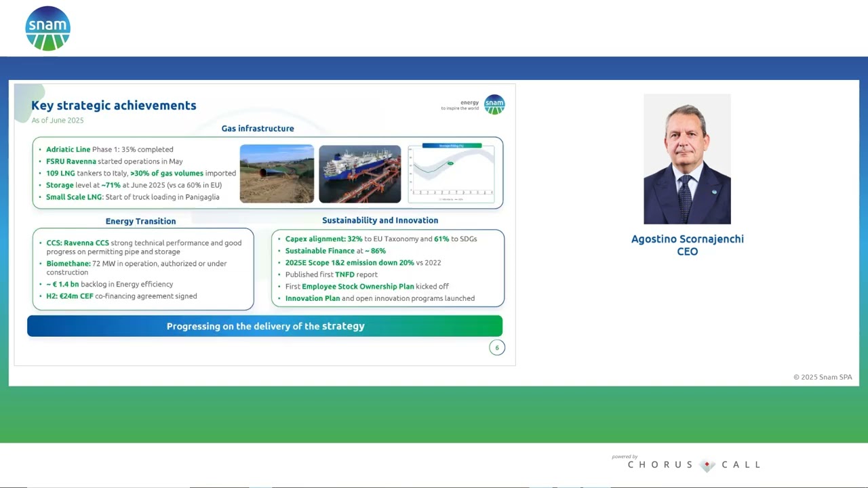Viewport: 868px width, 488px height.
Task: Click the 'Storage level at ~71%' line
Action: 134,185
